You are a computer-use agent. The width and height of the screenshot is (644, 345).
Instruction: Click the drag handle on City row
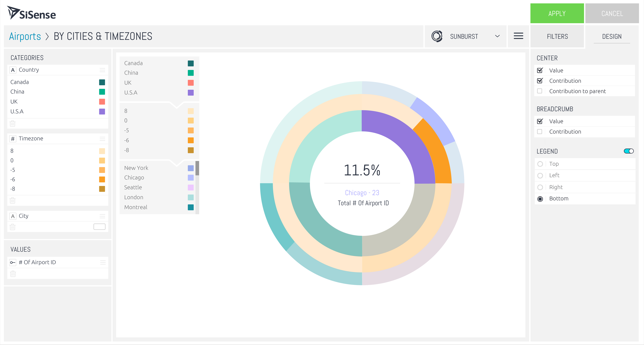[x=102, y=216]
